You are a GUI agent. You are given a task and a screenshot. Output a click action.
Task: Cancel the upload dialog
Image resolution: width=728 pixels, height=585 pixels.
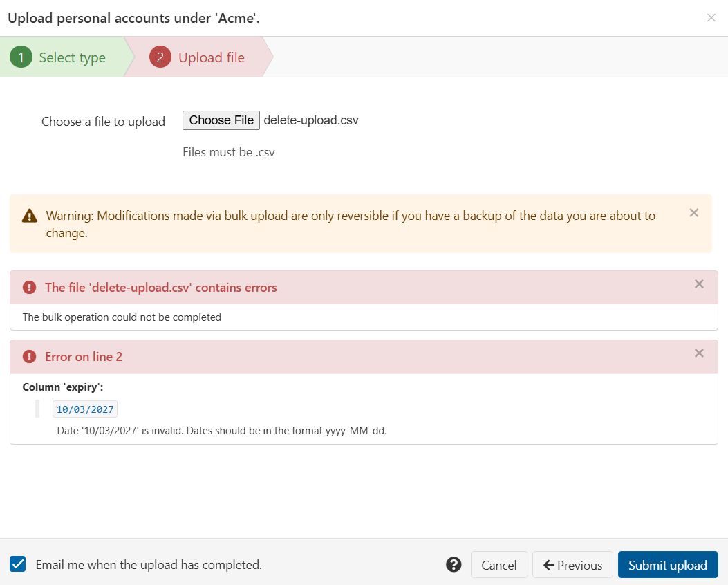point(499,564)
